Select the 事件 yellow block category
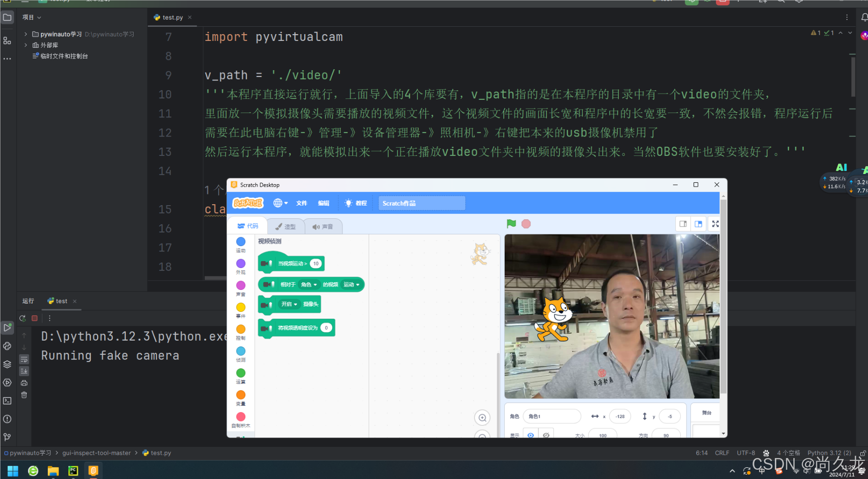The image size is (868, 479). pyautogui.click(x=241, y=310)
